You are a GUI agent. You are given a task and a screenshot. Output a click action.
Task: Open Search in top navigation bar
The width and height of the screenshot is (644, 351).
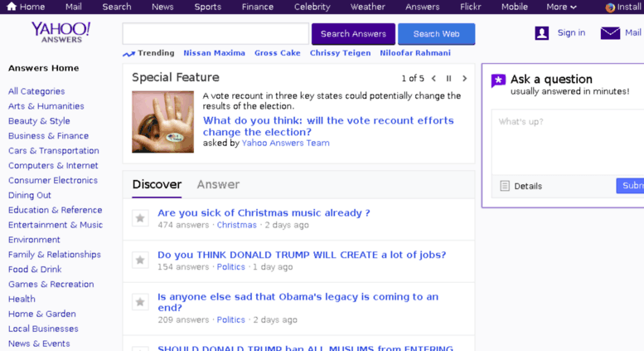pyautogui.click(x=117, y=7)
